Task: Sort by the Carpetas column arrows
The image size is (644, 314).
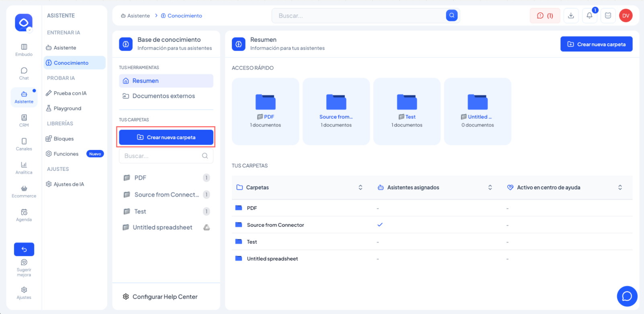Action: click(360, 187)
